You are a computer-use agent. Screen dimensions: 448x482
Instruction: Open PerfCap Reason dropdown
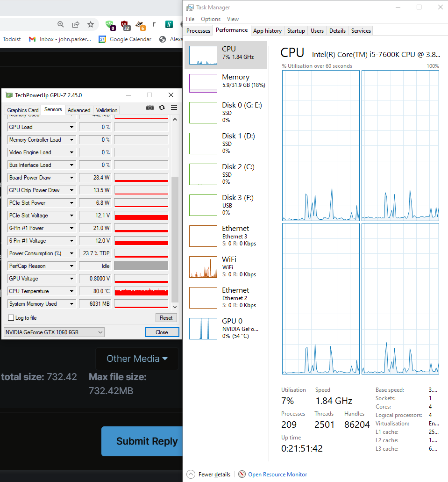click(x=71, y=266)
